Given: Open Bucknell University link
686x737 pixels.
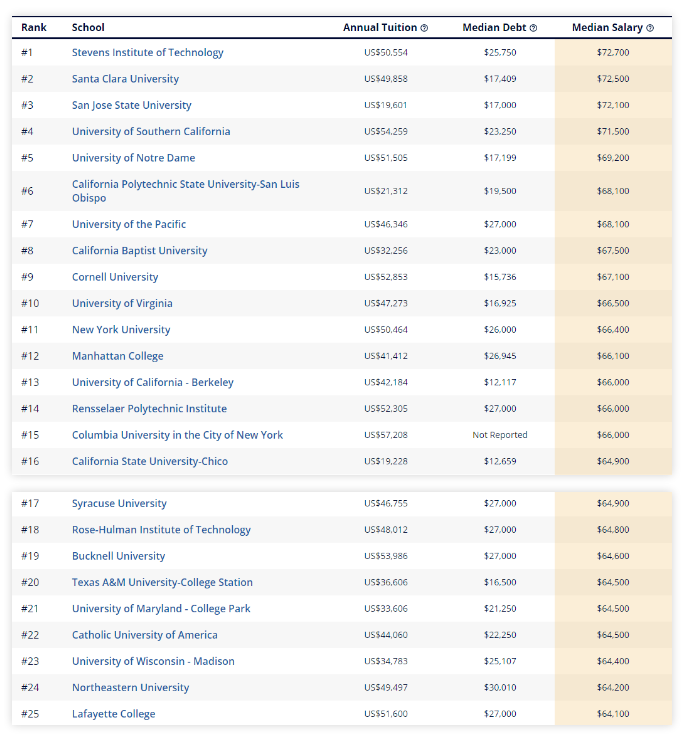Looking at the screenshot, I should coord(118,556).
